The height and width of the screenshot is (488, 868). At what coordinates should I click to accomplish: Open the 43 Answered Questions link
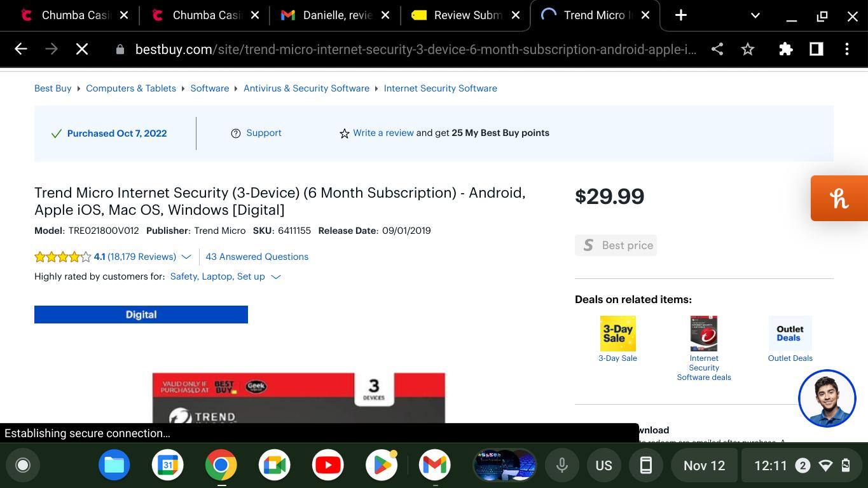(x=257, y=257)
